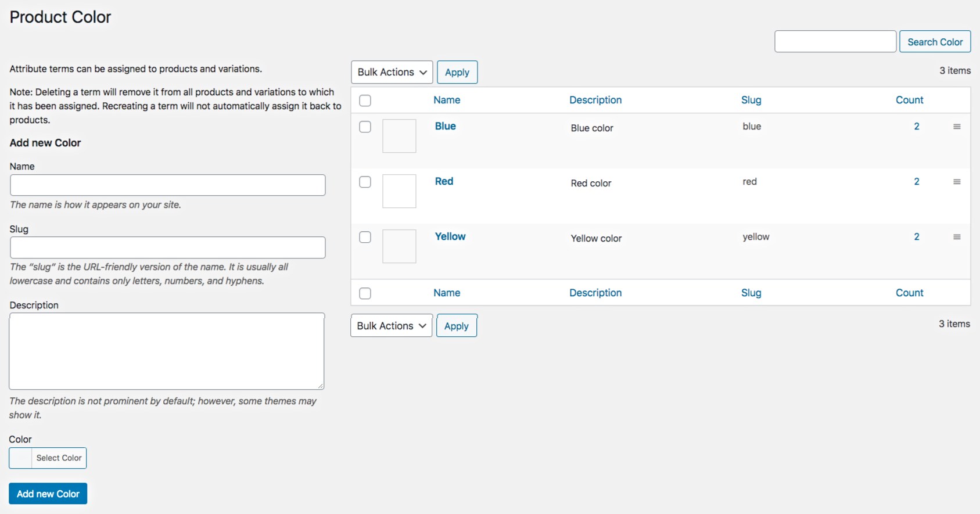The width and height of the screenshot is (980, 514).
Task: Click the Yellow term color thumbnail
Action: click(399, 246)
